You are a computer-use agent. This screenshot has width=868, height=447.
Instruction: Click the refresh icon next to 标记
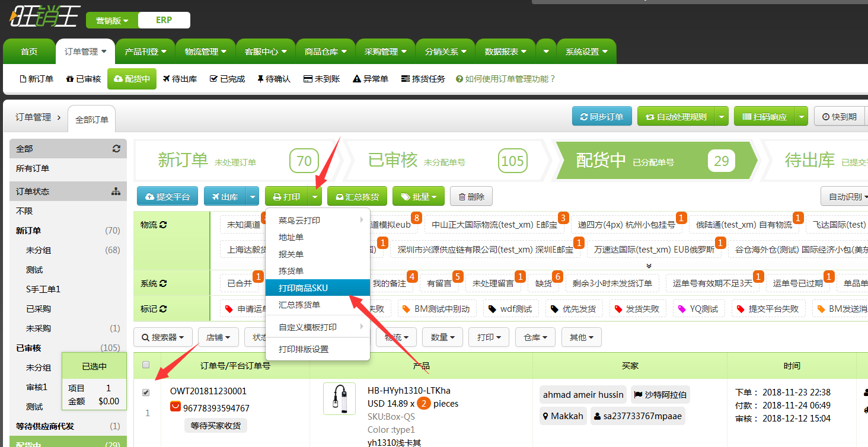pos(163,309)
